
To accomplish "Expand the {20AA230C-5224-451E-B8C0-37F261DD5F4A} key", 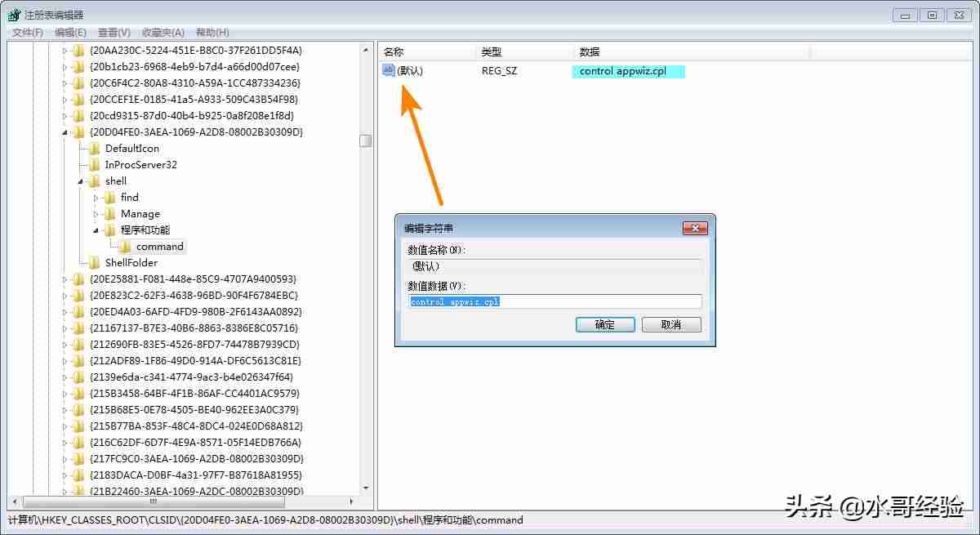I will (x=65, y=51).
